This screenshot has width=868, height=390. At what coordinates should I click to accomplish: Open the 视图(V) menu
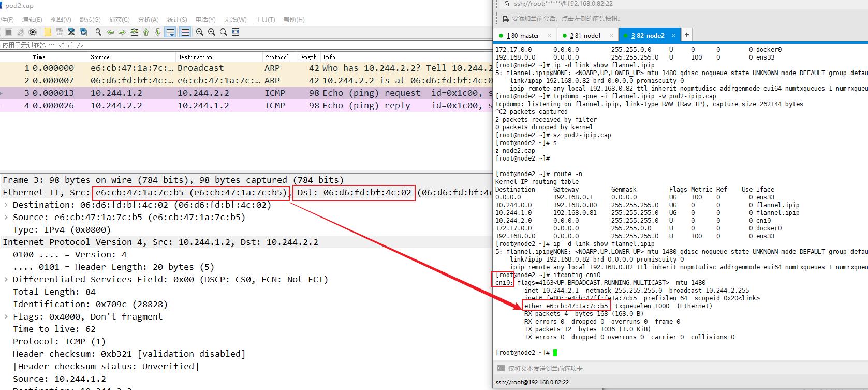click(61, 20)
